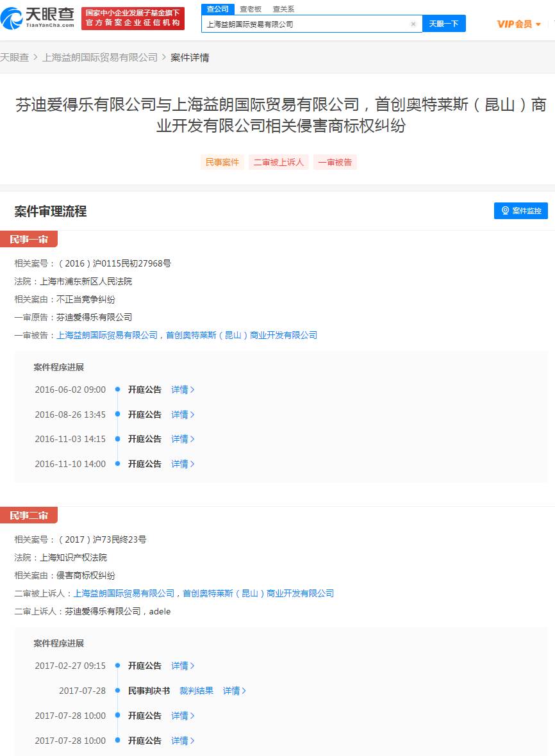555x756 pixels.
Task: Open 上海益朗国际贸易有限公司 in 一审被告 row
Action: pyautogui.click(x=107, y=335)
